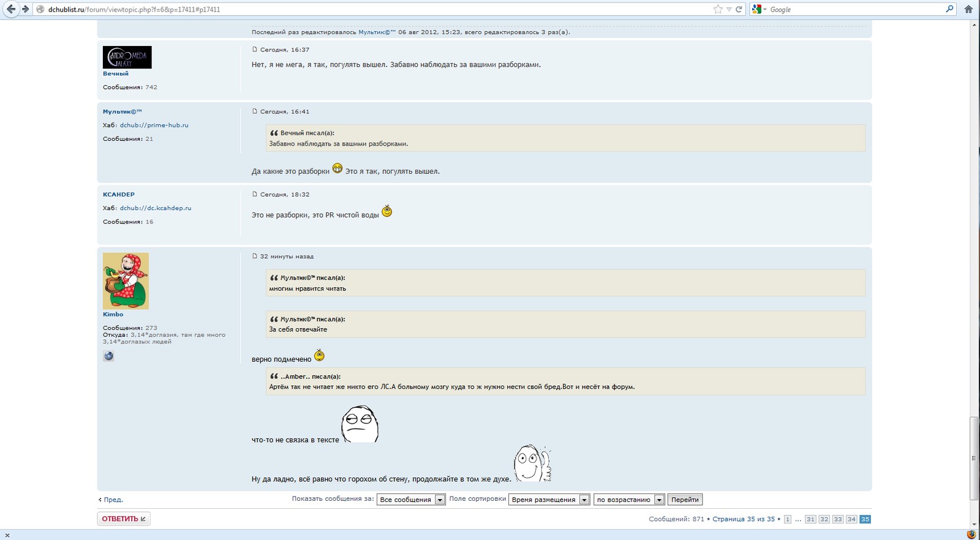This screenshot has width=980, height=540.
Task: Click the Перейти button
Action: (x=685, y=500)
